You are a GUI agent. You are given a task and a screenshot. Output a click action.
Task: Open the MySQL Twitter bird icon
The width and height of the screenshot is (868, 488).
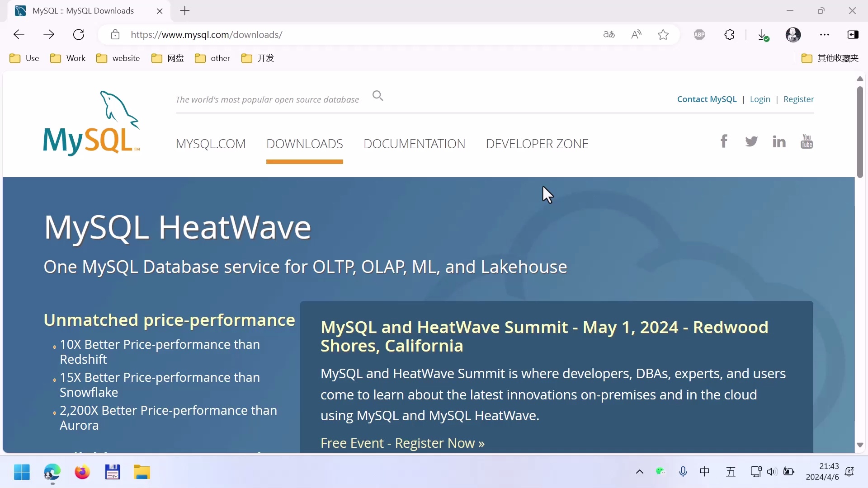coord(751,141)
